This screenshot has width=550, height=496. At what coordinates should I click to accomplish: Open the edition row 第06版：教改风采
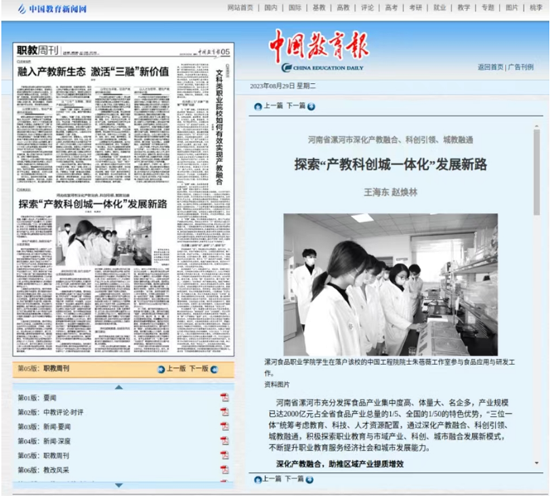[43, 470]
